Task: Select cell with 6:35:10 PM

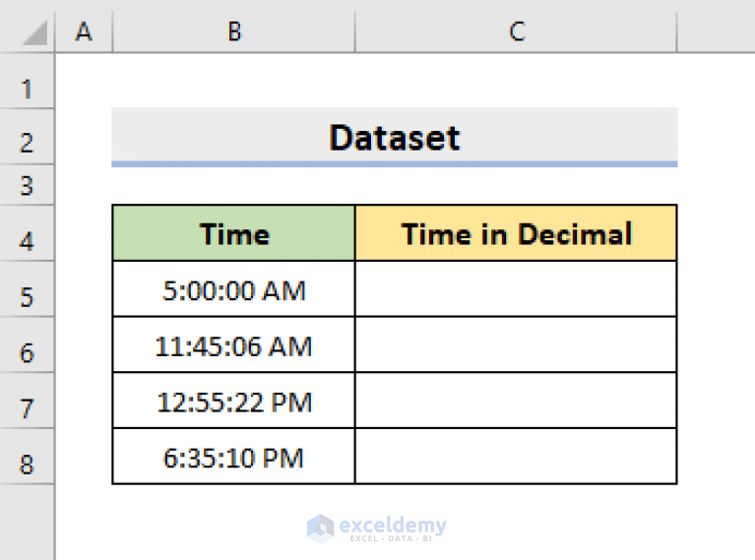Action: 234,457
